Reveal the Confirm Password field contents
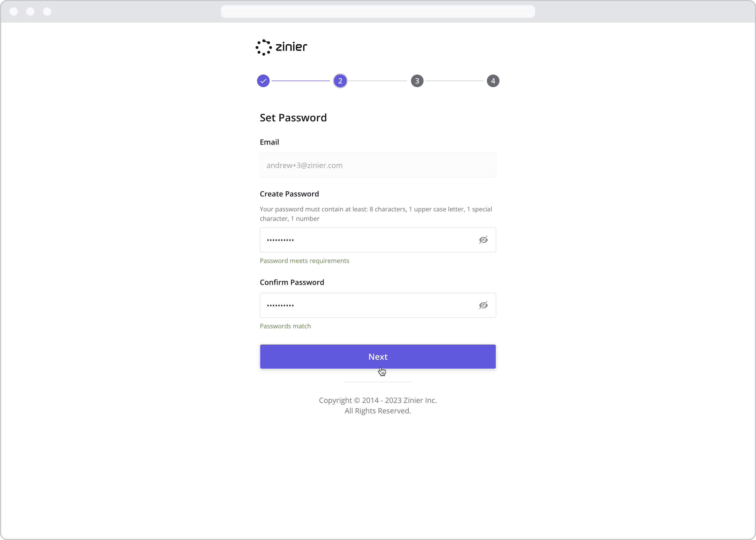 [x=483, y=305]
